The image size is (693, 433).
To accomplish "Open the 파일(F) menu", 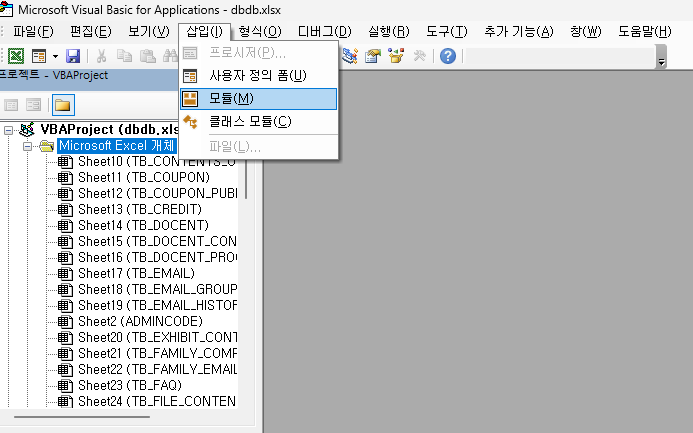I will (33, 31).
